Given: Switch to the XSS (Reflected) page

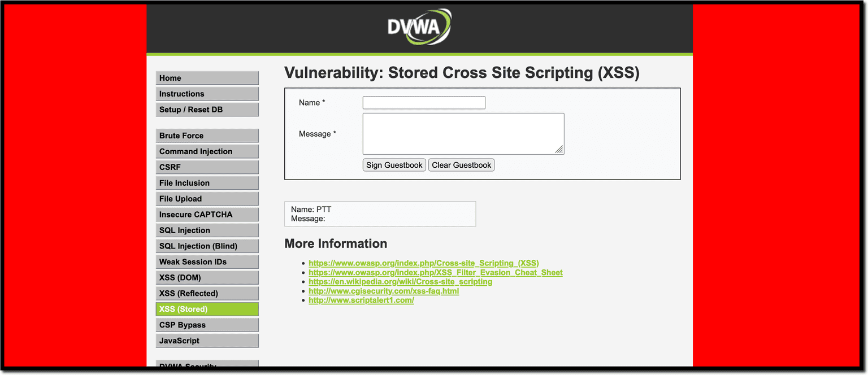Looking at the screenshot, I should 207,293.
